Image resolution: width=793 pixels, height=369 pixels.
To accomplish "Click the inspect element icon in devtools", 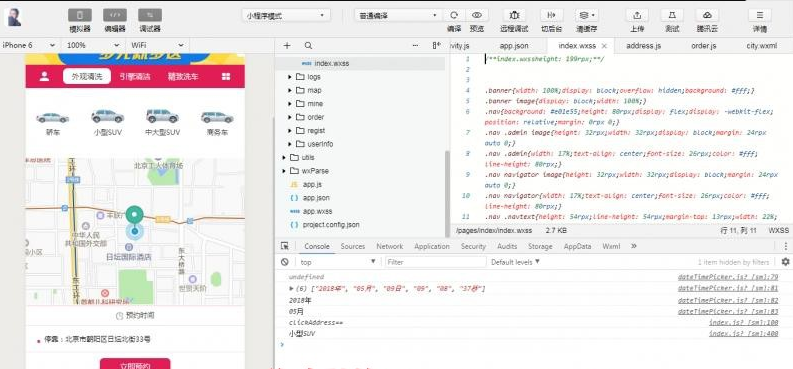I will pos(285,246).
